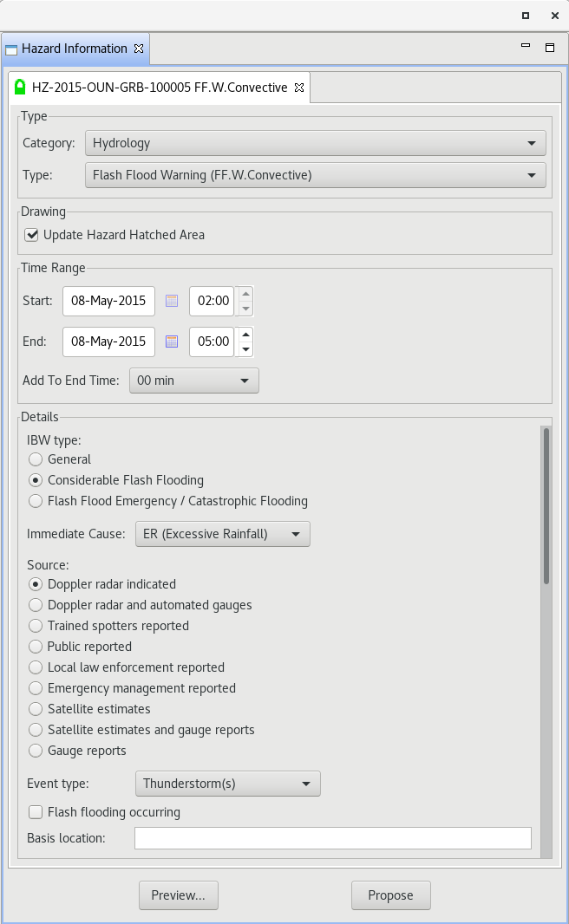Open the Type dropdown (Flash Flood Warning)
Image resolution: width=569 pixels, height=924 pixels.
[x=316, y=175]
